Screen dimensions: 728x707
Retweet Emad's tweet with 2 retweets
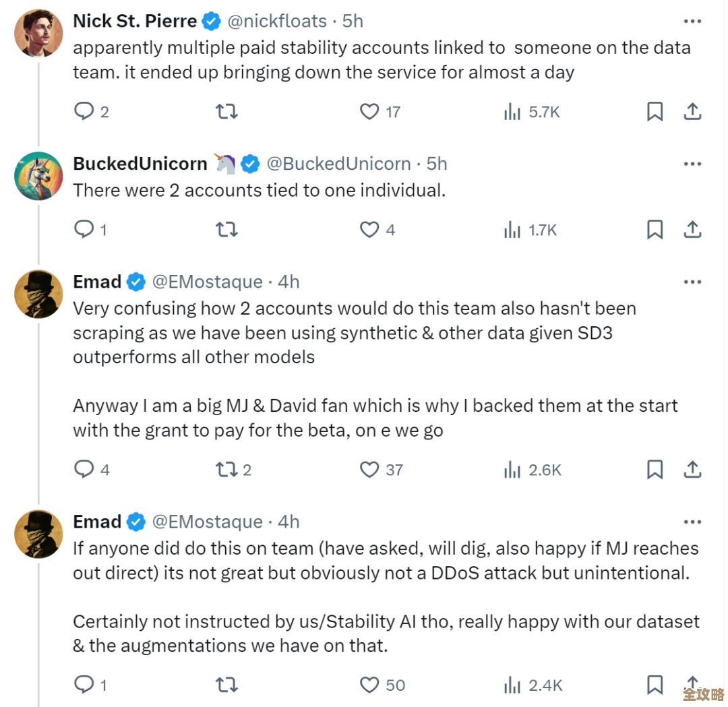coord(226,470)
